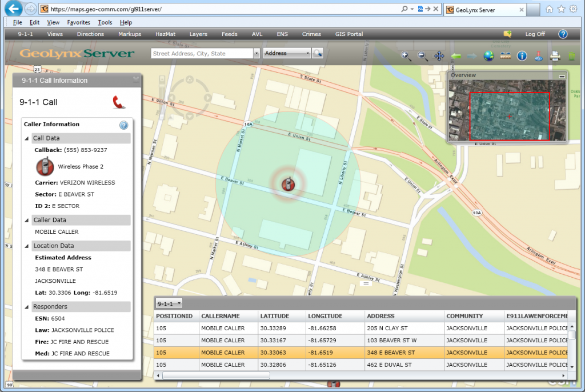The height and width of the screenshot is (392, 585).
Task: Sort by the LATITUDE column header
Action: (x=282, y=316)
